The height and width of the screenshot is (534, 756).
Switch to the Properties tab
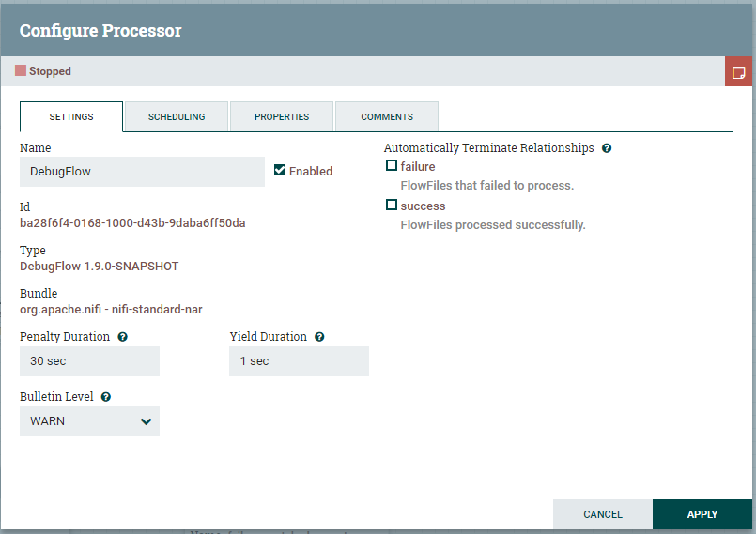(282, 116)
